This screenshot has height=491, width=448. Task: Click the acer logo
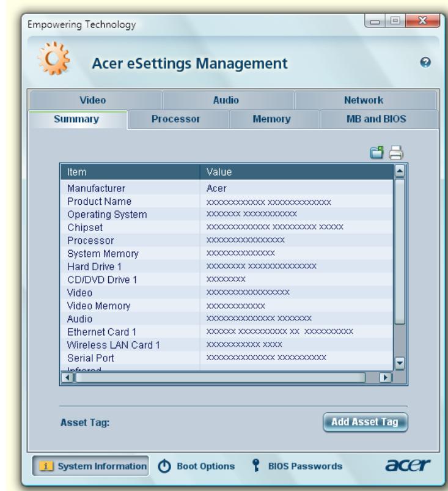click(408, 465)
